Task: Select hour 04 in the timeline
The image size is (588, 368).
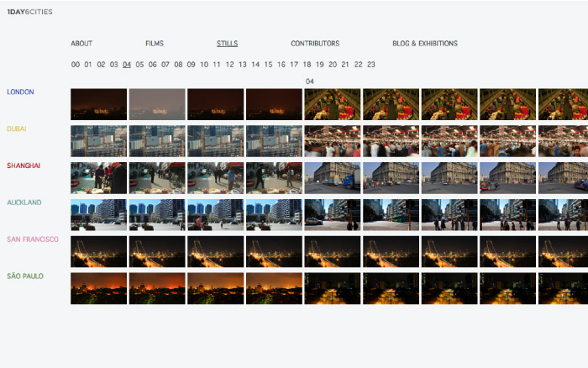Action: point(127,65)
